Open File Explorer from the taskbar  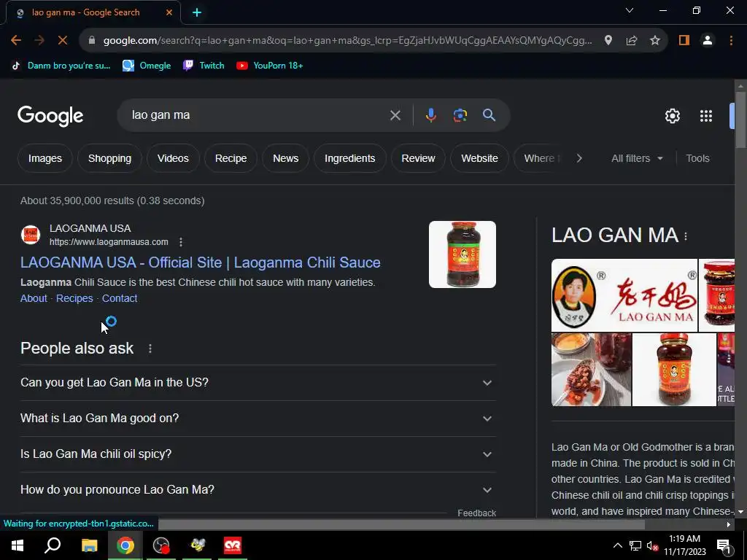pyautogui.click(x=89, y=545)
